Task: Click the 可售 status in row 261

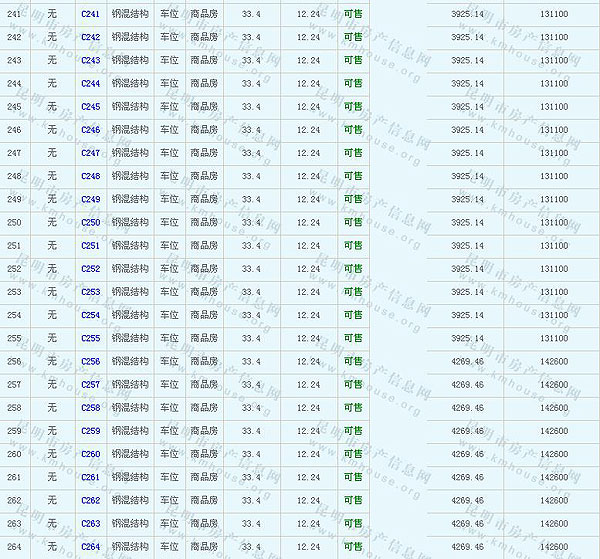Action: click(x=353, y=477)
